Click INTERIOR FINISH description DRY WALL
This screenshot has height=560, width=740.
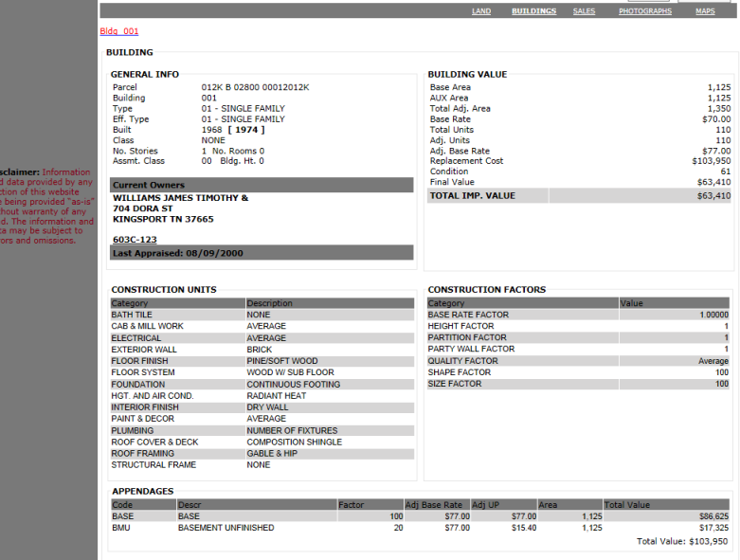tap(267, 407)
